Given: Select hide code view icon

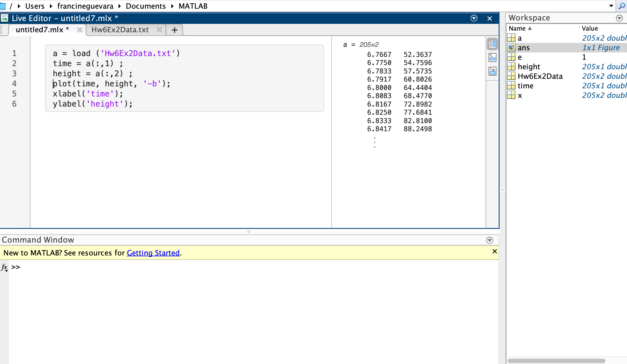Looking at the screenshot, I should (492, 71).
